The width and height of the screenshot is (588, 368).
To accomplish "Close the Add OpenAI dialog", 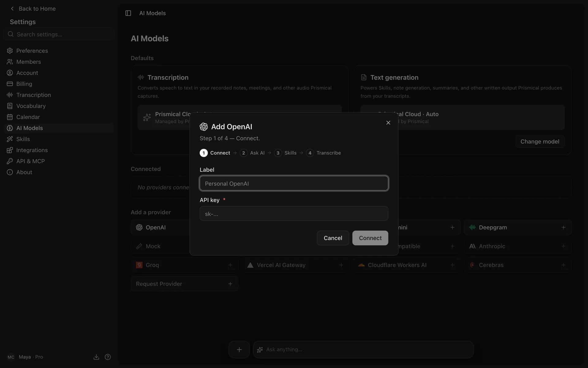I will 388,123.
